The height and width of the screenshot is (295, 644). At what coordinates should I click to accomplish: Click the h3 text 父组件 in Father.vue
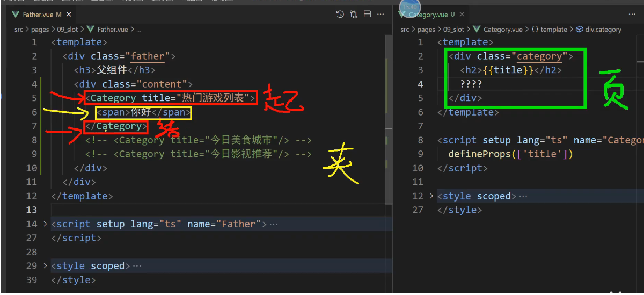coord(112,70)
